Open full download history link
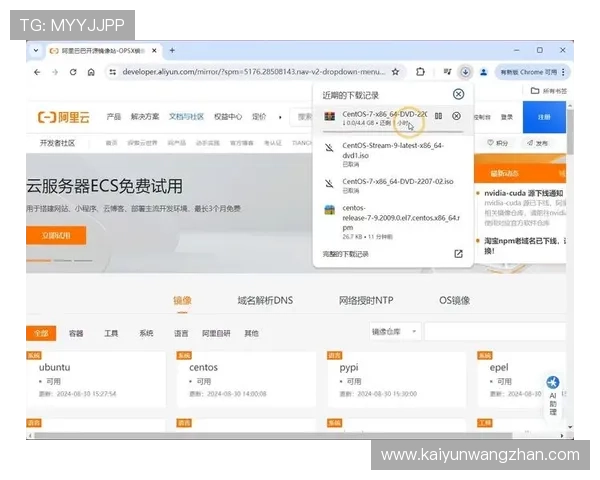The image size is (600, 480). (346, 254)
